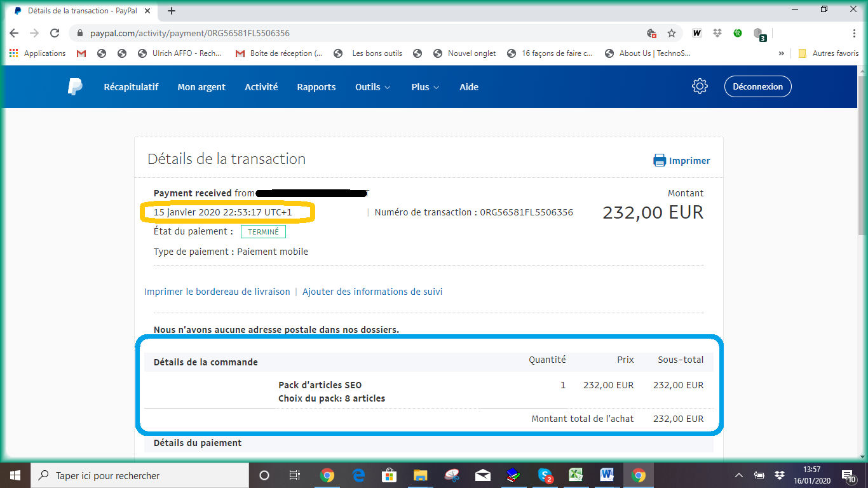Click the Windows search box

pos(140,475)
